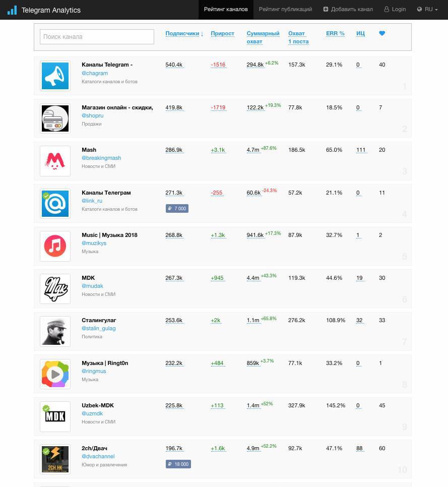Open the Музыка | Ringt0n play icon avatar
The width and height of the screenshot is (448, 487).
coord(55,374)
